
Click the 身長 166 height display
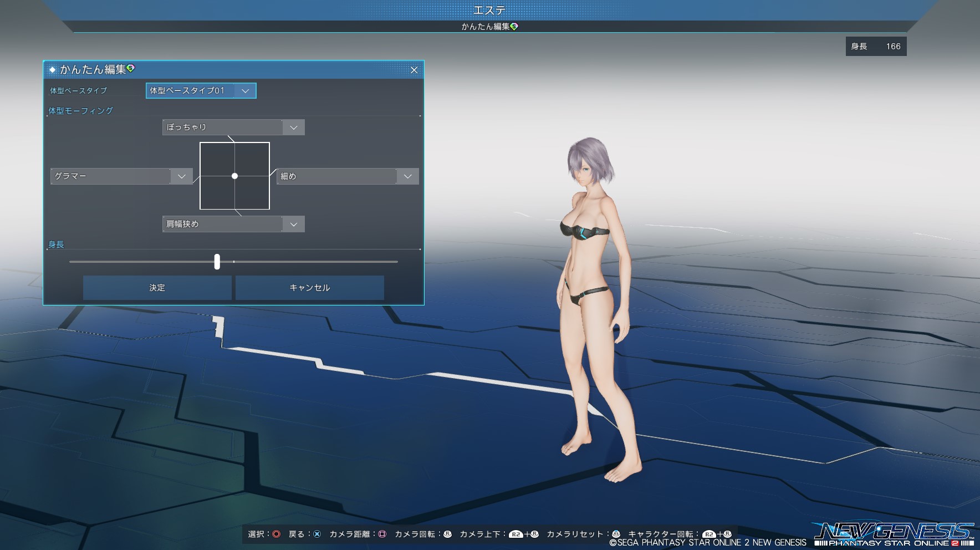click(876, 47)
